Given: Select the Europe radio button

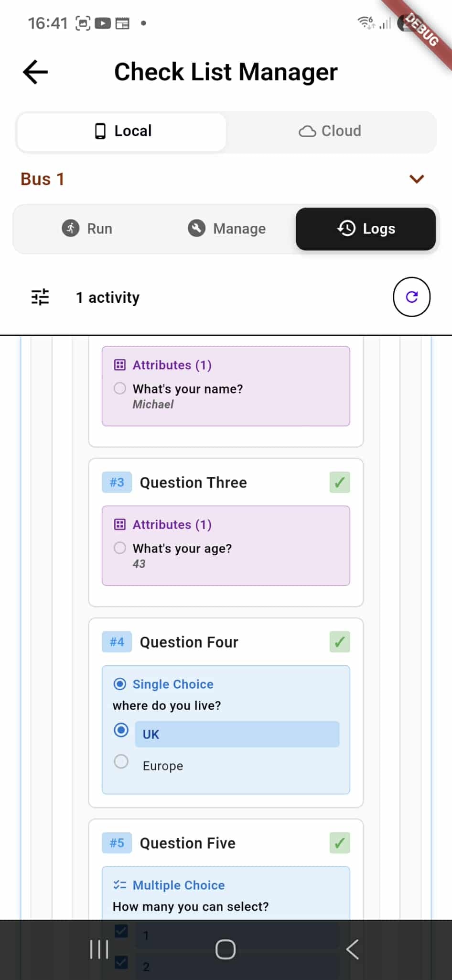Looking at the screenshot, I should [121, 761].
